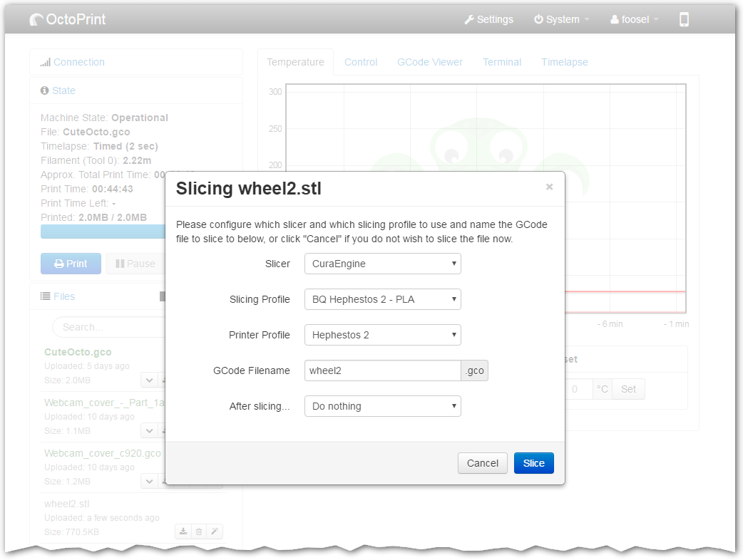
Task: Click the OctoPrint logo
Action: (x=68, y=19)
